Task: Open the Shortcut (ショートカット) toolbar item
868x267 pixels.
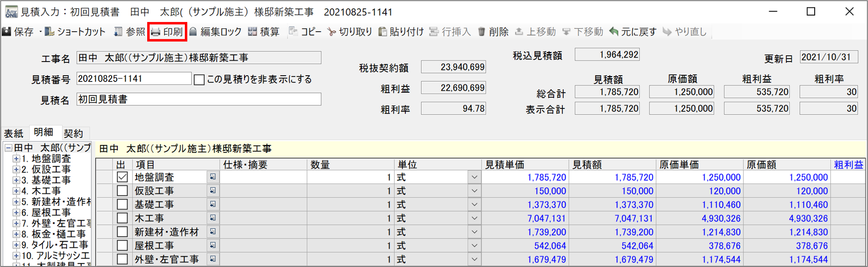Action: [x=49, y=32]
